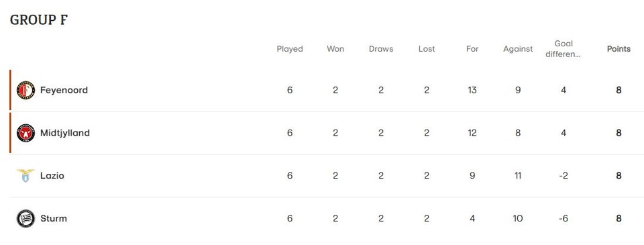Click the Played column header

(x=290, y=49)
